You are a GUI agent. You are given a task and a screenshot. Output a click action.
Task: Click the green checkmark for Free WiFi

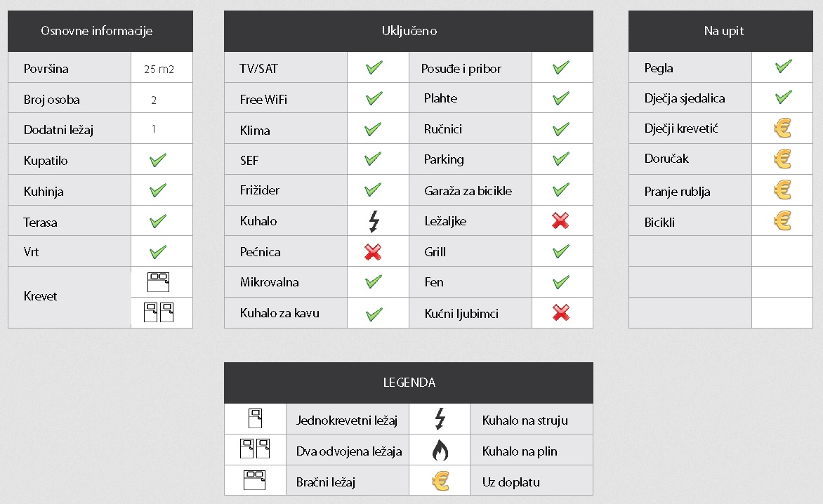coord(374,98)
